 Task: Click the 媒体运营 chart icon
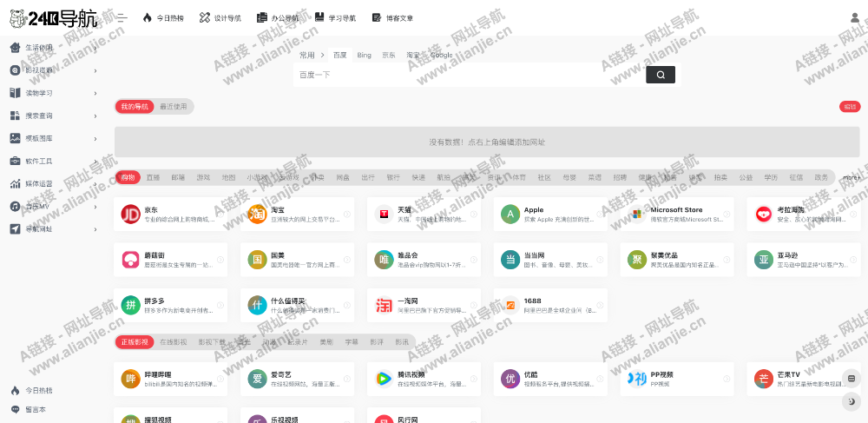click(x=15, y=184)
